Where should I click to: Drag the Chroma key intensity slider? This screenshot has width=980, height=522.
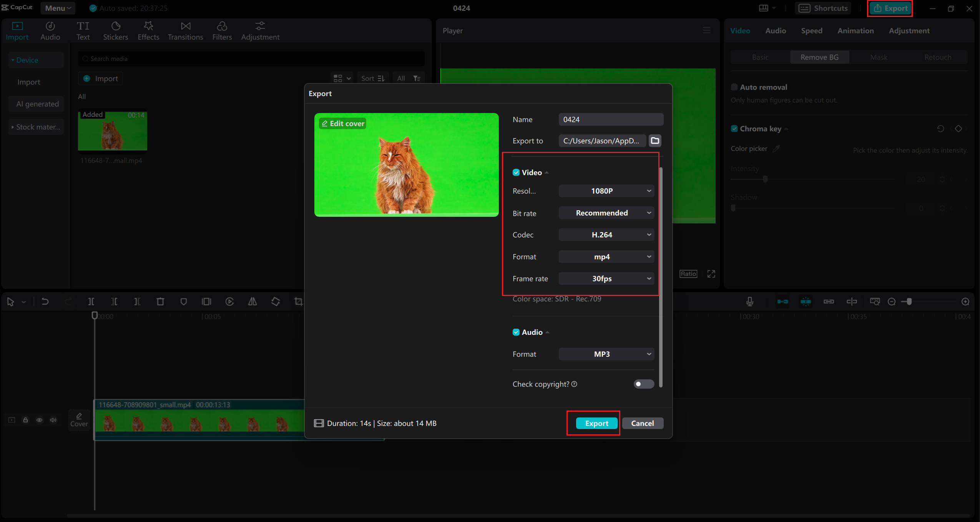point(765,179)
